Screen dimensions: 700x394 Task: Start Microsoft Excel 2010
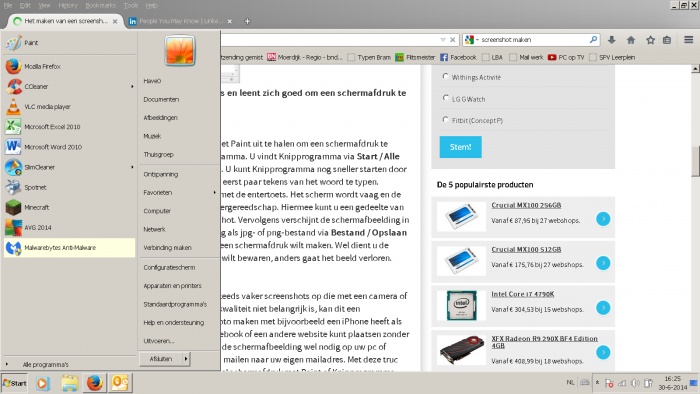tap(69, 127)
